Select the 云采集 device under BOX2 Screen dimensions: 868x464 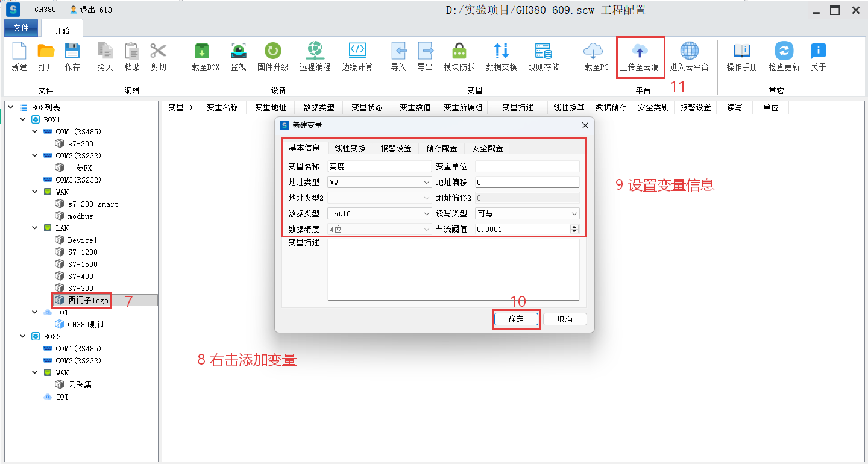(80, 384)
